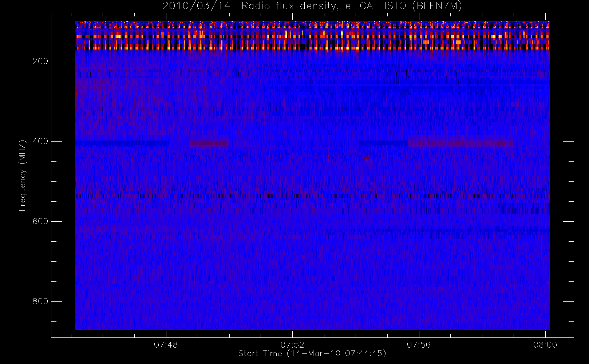Click the plot title mentioning e-CALLISTO (BLEN7M)

[312, 6]
